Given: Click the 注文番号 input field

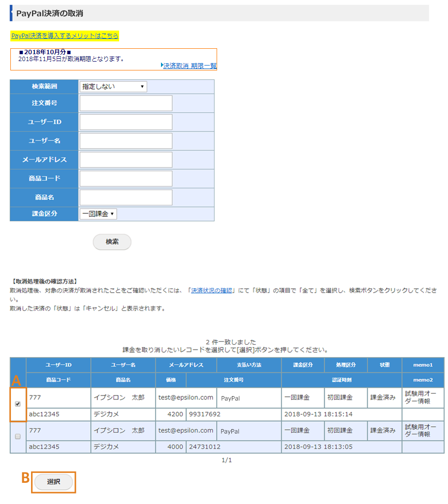Looking at the screenshot, I should pos(126,103).
